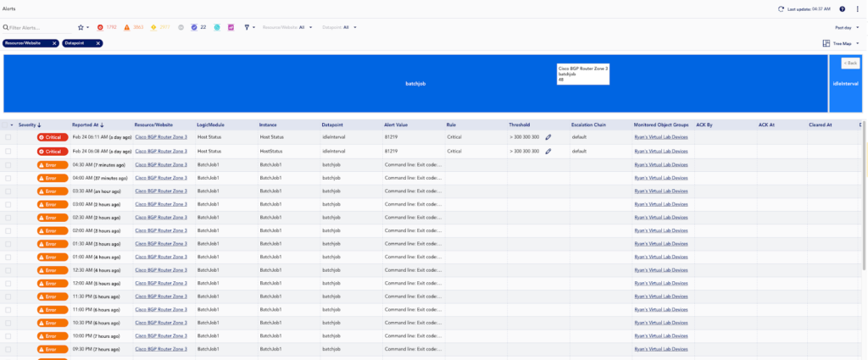Click the Back button in tree map
The height and width of the screenshot is (360, 868).
tap(851, 63)
